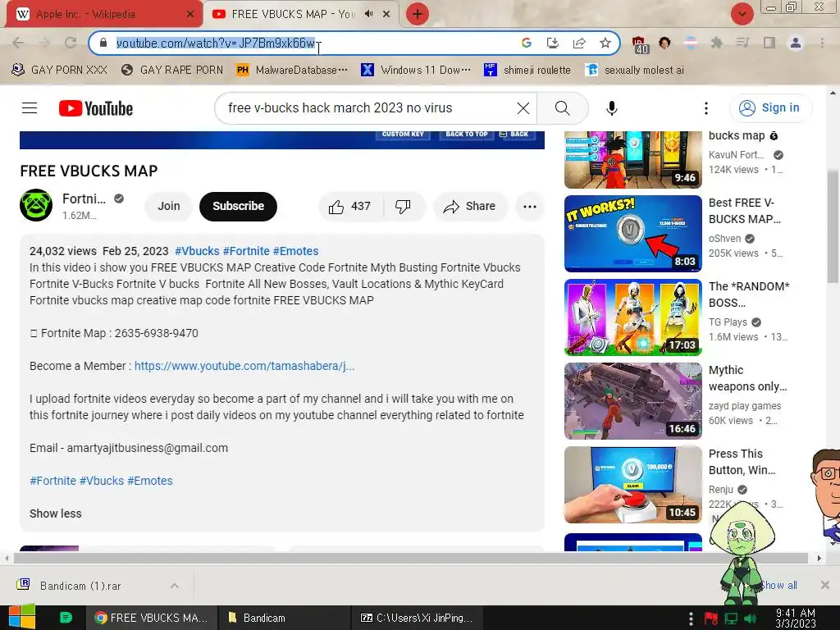Open the media control toolbar icon
Viewport: 840px width, 630px height.
tap(742, 43)
